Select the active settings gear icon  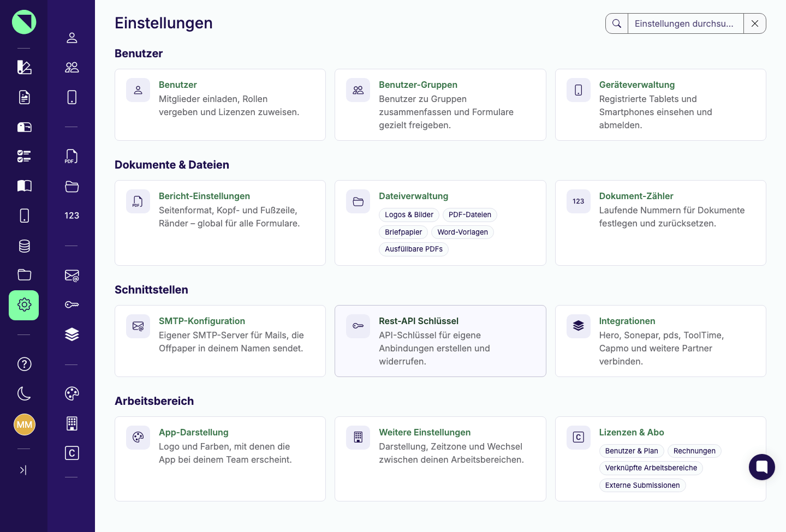24,305
